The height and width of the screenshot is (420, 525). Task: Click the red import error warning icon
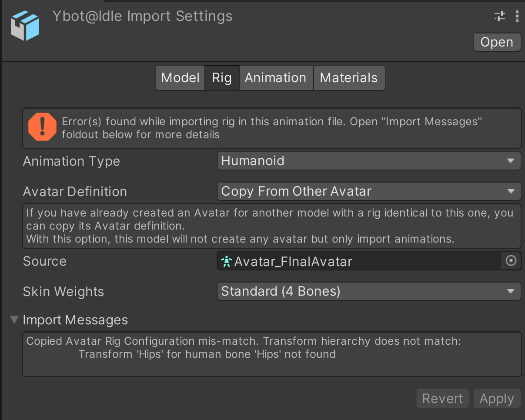pyautogui.click(x=42, y=127)
